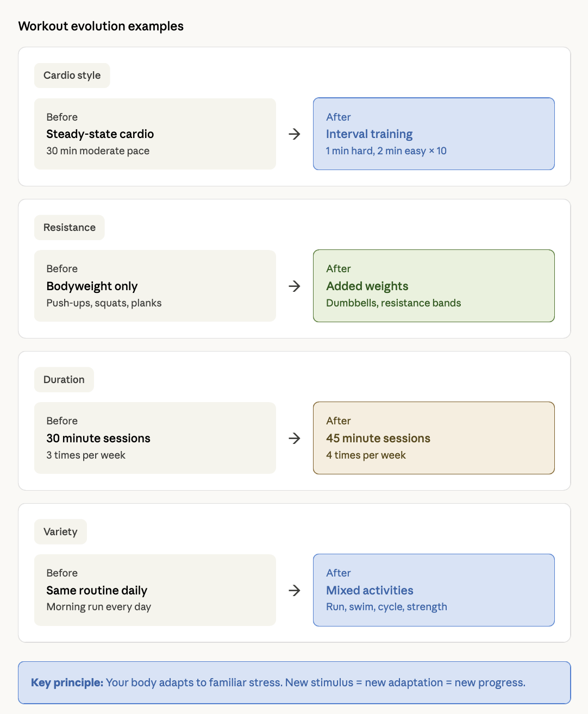Image resolution: width=588 pixels, height=714 pixels.
Task: Click the Key principle banner
Action: point(294,682)
